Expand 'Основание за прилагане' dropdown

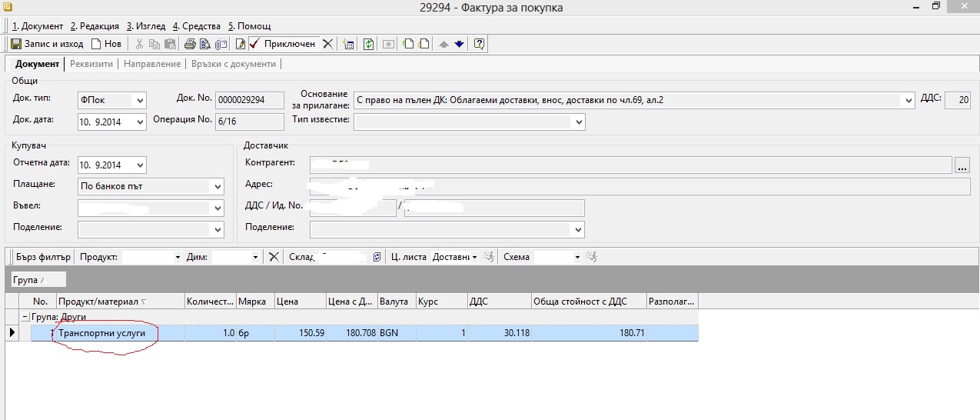[909, 100]
